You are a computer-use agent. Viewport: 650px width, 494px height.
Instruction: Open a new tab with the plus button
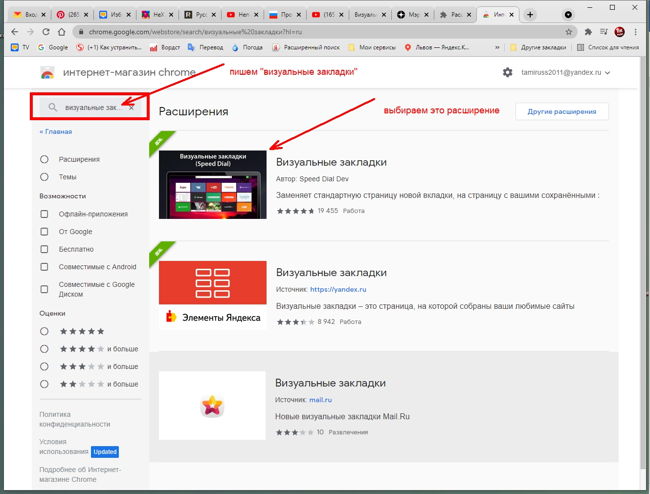point(530,15)
